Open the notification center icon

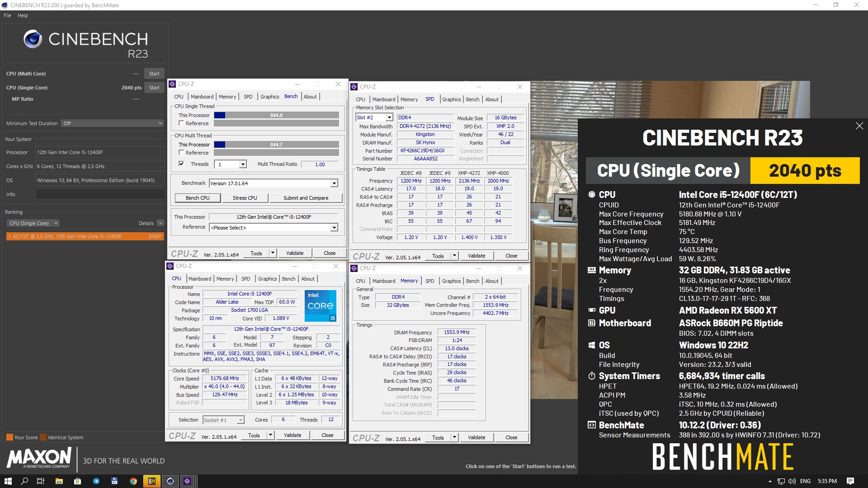[850, 481]
